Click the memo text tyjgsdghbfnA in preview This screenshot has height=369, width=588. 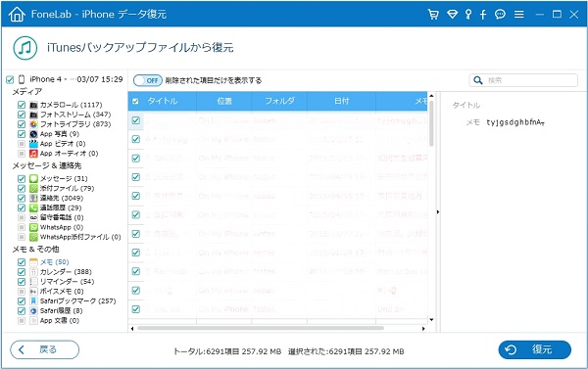pyautogui.click(x=515, y=122)
